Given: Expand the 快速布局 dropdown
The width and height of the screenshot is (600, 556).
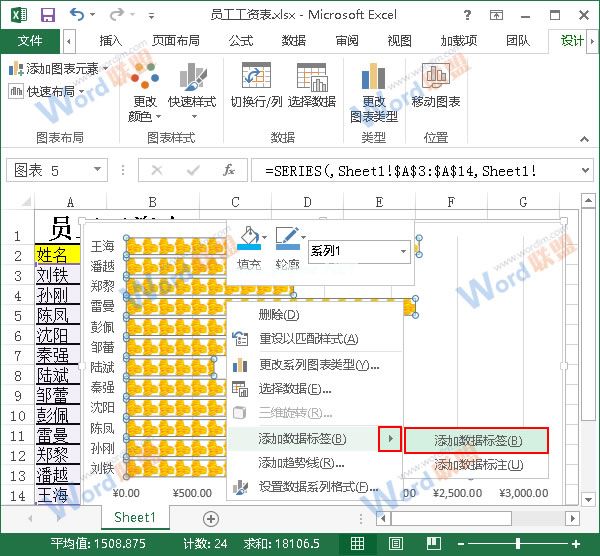Looking at the screenshot, I should tap(50, 91).
